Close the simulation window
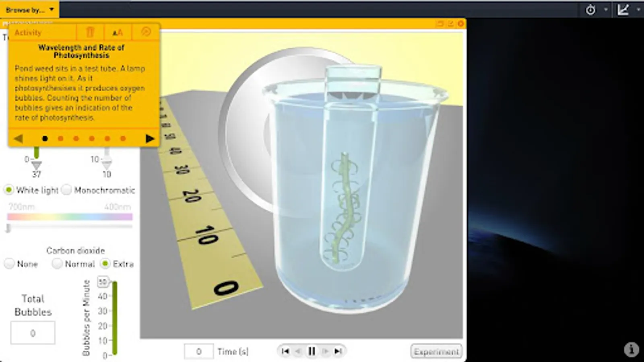 [461, 24]
